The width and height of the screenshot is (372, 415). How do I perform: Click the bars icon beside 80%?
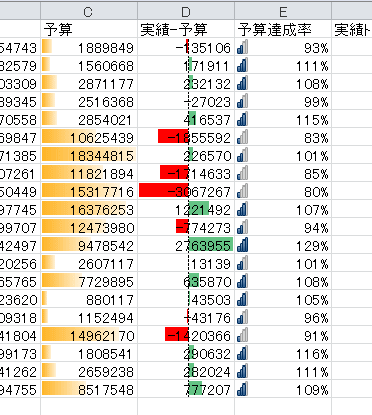(242, 191)
